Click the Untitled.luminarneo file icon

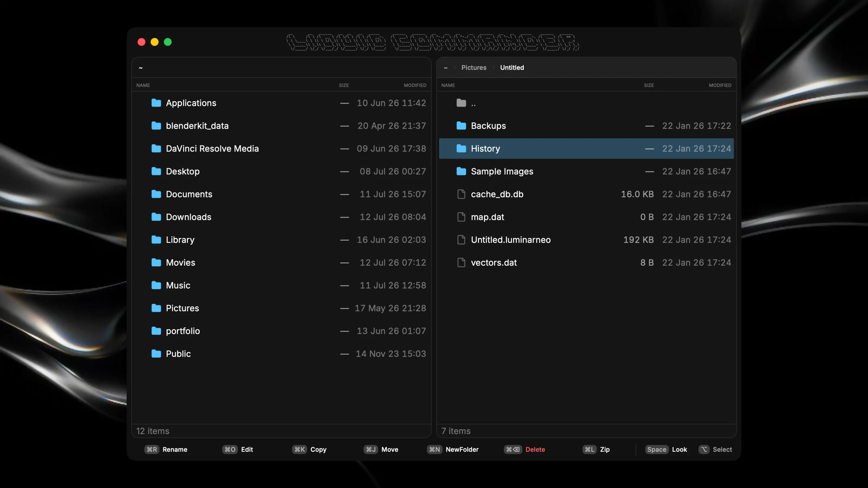[461, 239]
